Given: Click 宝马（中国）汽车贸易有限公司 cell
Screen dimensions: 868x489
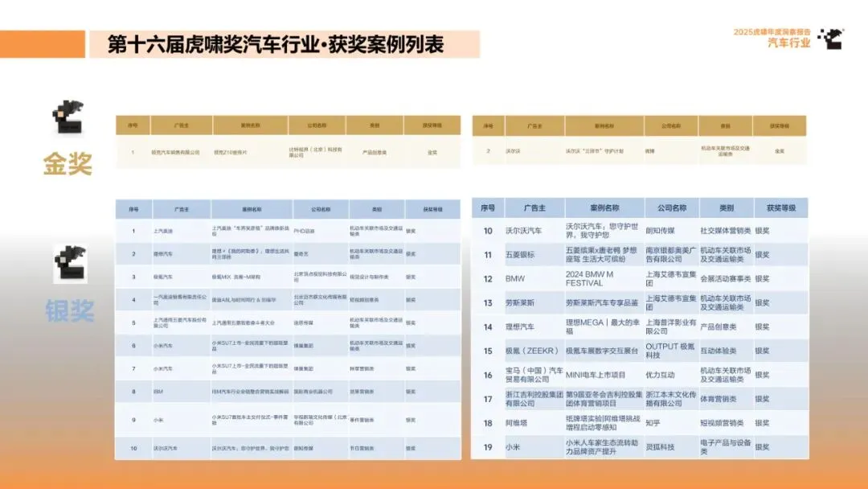Looking at the screenshot, I should [x=534, y=375].
